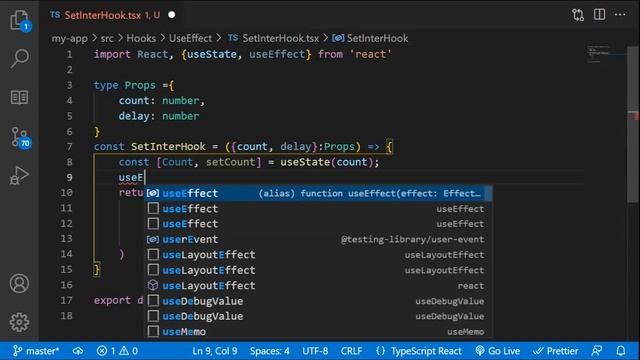Open Hooks breadcrumb segment
Image resolution: width=640 pixels, height=360 pixels.
click(x=141, y=38)
